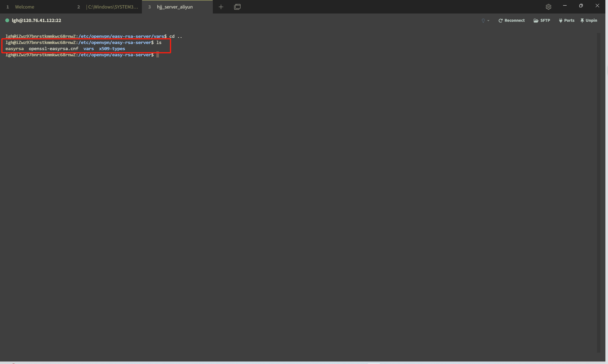
Task: Open the settings gear icon
Action: pyautogui.click(x=548, y=7)
